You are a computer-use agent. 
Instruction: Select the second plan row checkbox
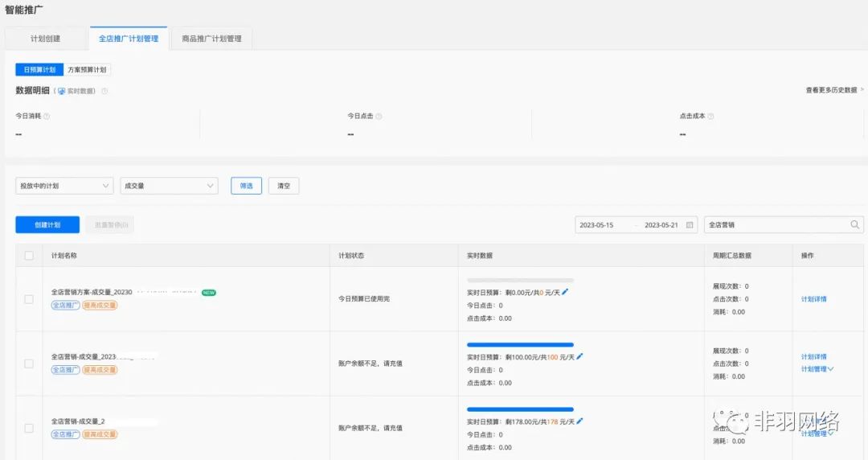[x=29, y=363]
